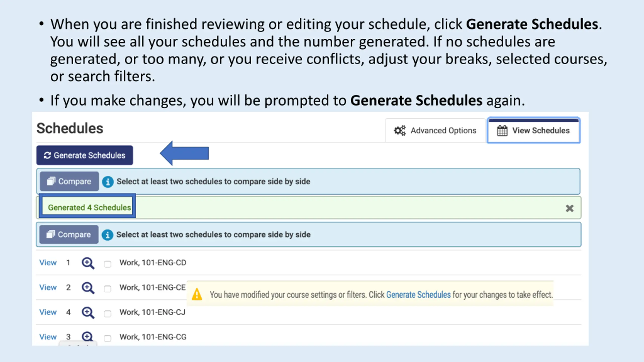Screen dimensions: 644x362
Task: Click the yellow warning triangle icon
Action: [x=197, y=294]
